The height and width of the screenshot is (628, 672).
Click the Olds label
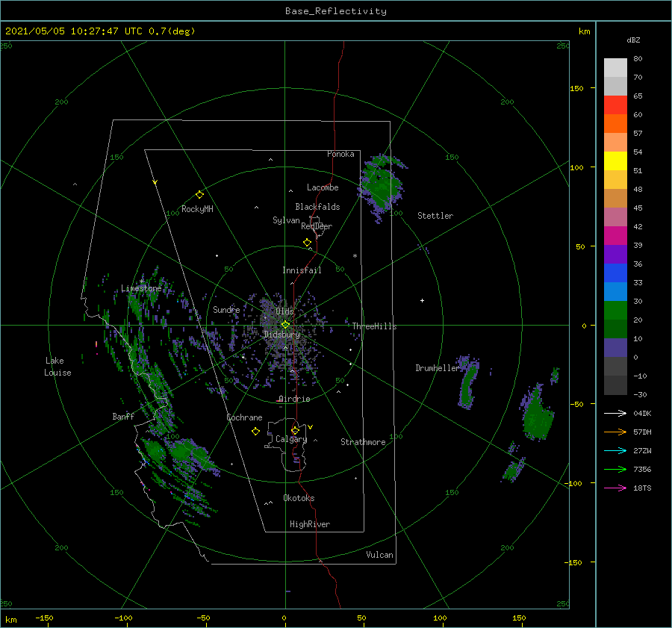point(284,311)
